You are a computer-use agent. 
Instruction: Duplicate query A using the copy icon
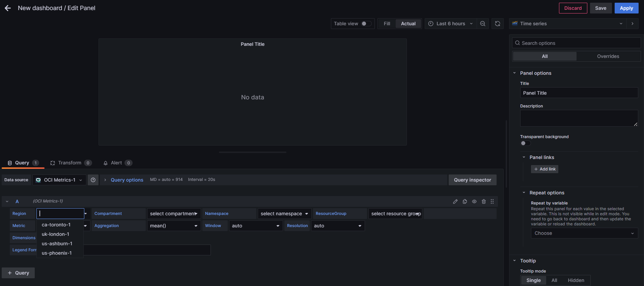[x=465, y=201]
